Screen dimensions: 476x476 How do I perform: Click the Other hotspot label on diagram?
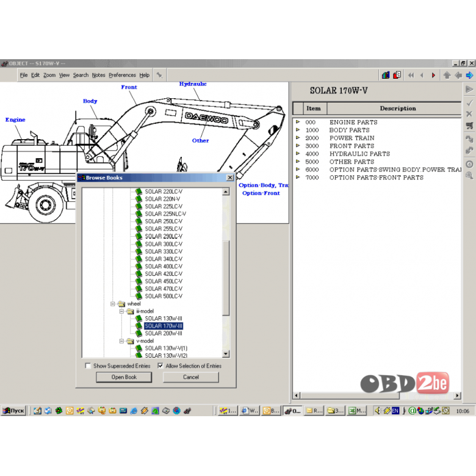(x=200, y=140)
